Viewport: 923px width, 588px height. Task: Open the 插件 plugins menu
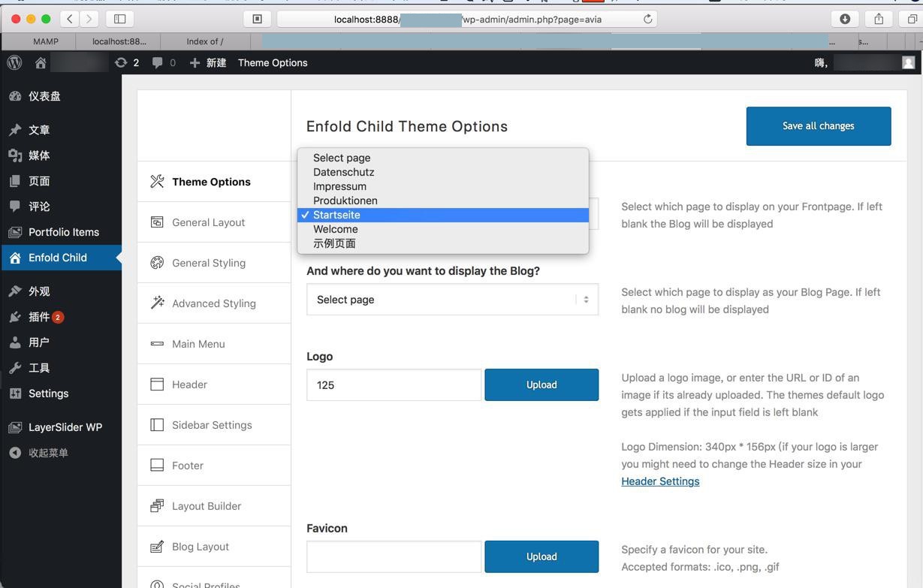[x=61, y=317]
